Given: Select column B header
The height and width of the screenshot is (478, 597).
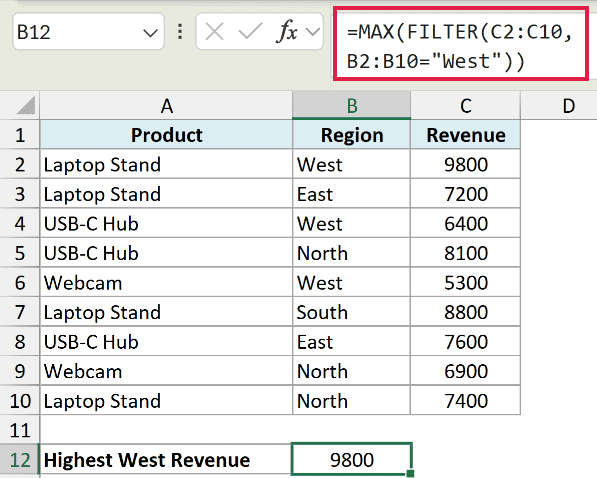Looking at the screenshot, I should point(351,106).
